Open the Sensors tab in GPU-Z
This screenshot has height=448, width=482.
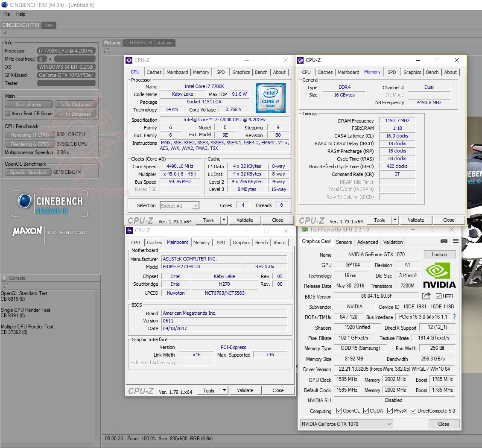tap(344, 242)
